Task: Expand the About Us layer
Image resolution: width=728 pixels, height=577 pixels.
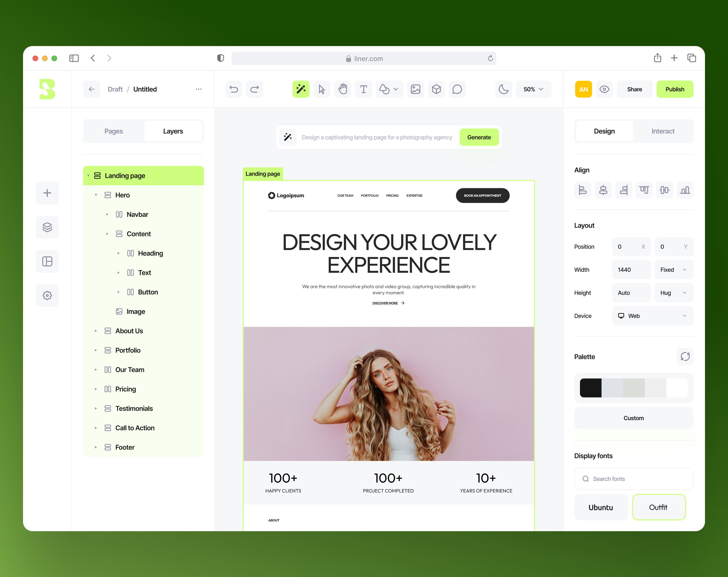Action: coord(96,331)
